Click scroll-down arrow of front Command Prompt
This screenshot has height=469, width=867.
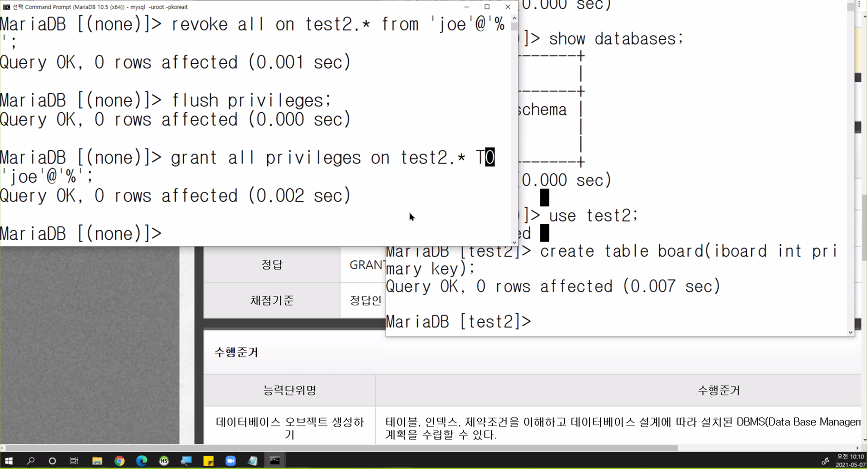[x=514, y=242]
